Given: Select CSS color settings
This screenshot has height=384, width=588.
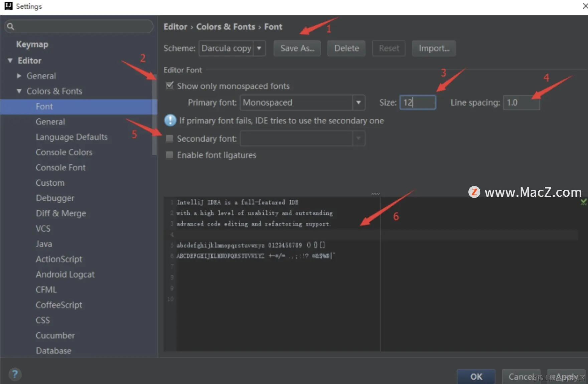Looking at the screenshot, I should pos(43,320).
